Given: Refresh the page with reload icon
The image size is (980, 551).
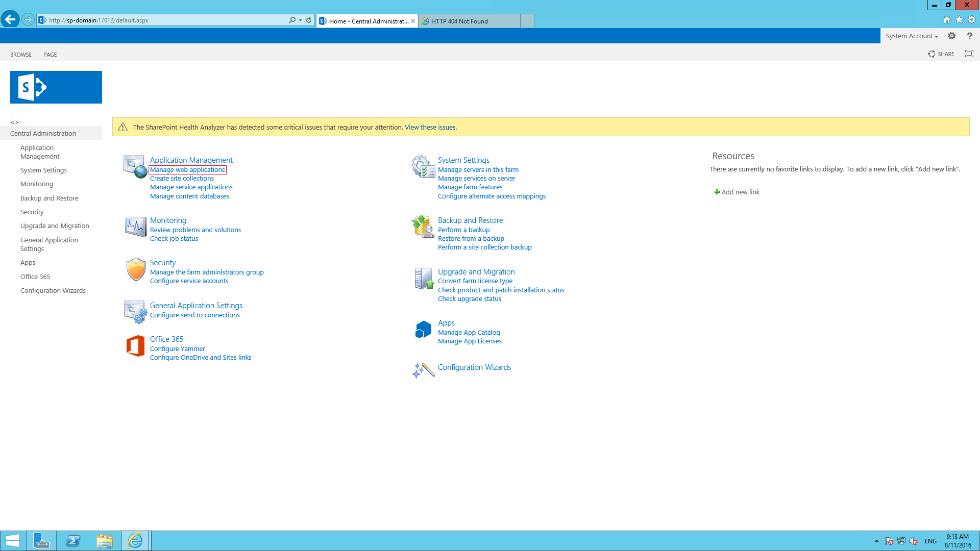Looking at the screenshot, I should coord(309,20).
